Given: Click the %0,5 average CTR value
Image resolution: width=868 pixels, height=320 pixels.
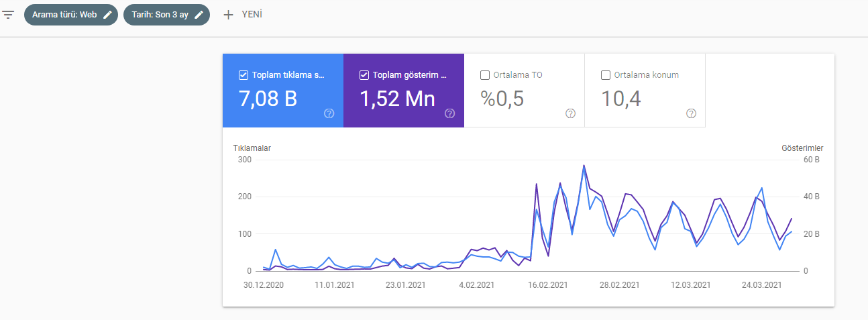Looking at the screenshot, I should [502, 99].
